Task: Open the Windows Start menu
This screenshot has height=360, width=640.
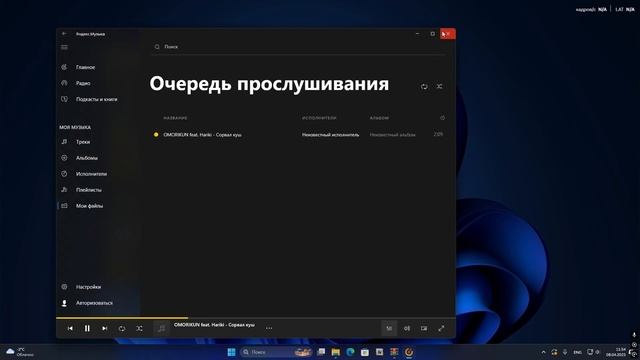Action: 231,352
